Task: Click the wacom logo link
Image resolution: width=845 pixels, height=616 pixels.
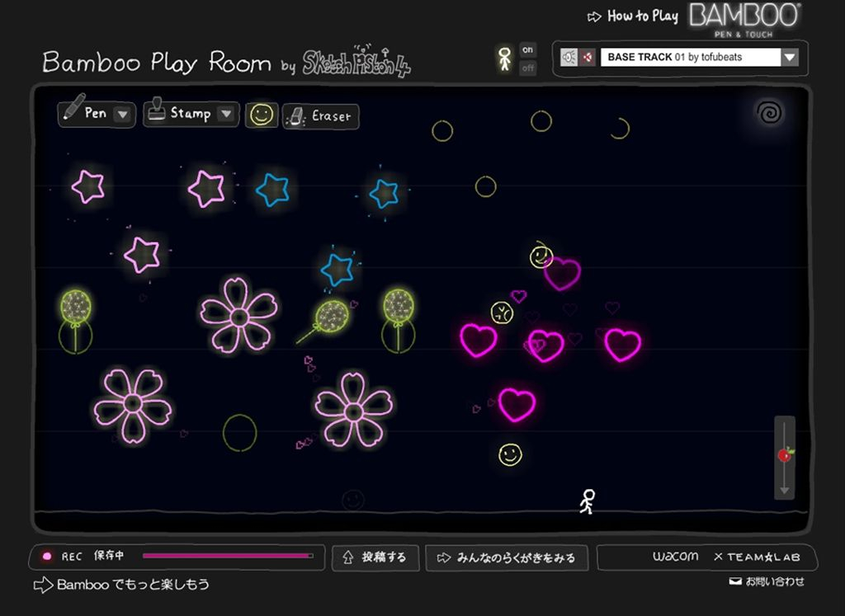Action: [x=675, y=557]
